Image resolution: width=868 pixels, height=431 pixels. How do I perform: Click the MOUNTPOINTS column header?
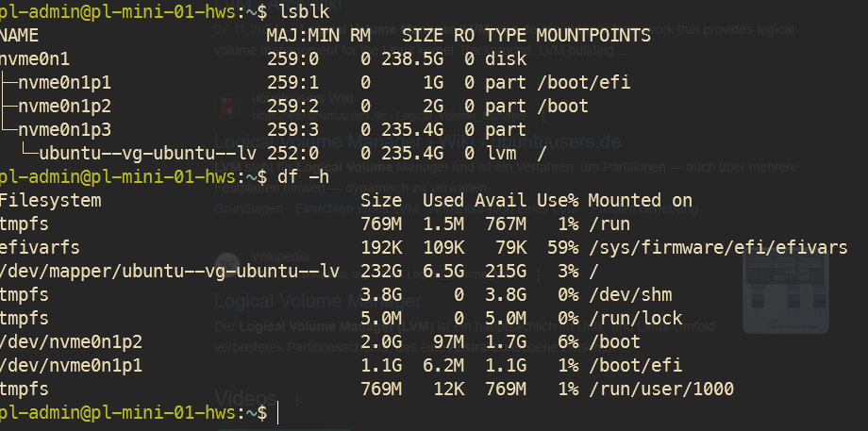593,36
